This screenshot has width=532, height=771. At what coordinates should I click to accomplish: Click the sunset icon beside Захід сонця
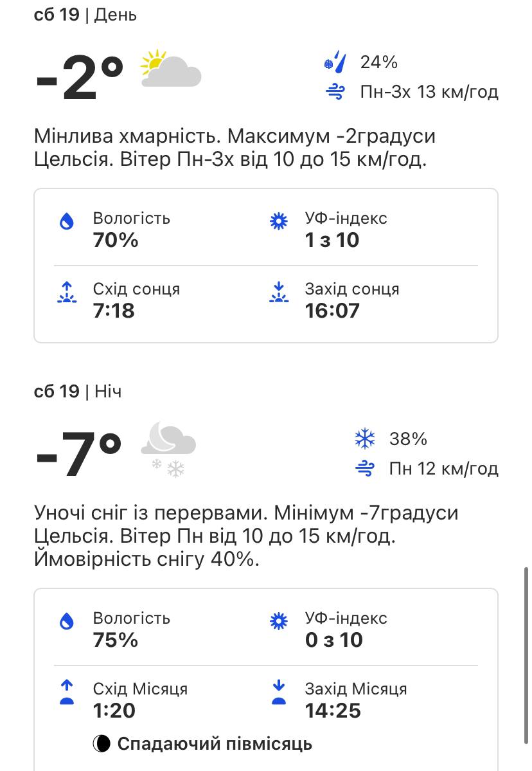click(279, 293)
